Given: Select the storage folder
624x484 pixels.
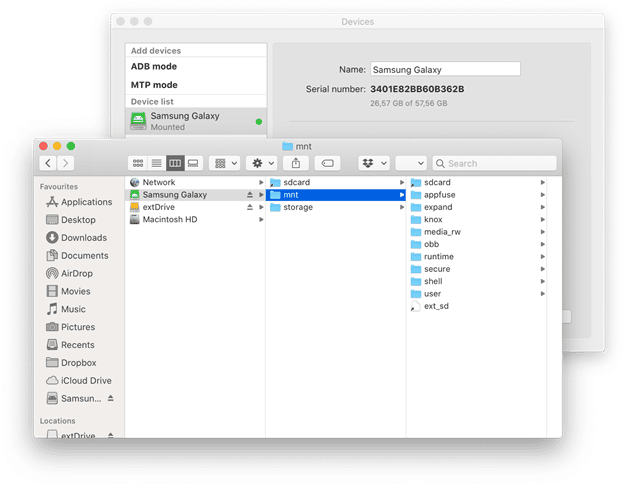Looking at the screenshot, I should point(297,207).
